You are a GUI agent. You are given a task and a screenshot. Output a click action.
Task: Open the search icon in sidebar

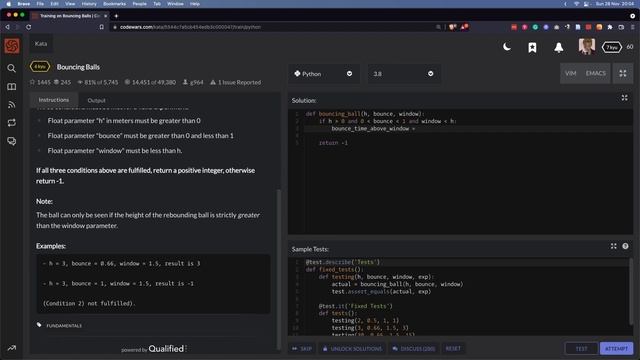click(11, 69)
